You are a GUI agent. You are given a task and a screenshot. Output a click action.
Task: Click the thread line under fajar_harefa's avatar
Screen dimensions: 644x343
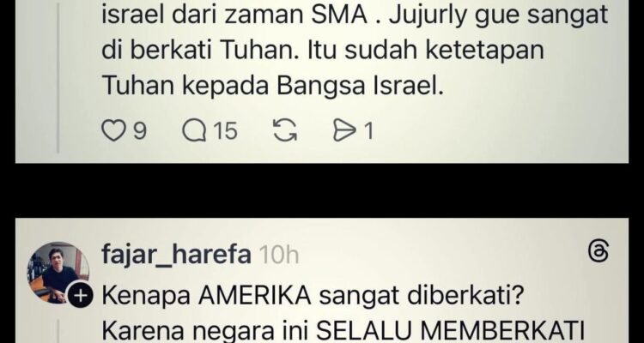pyautogui.click(x=58, y=332)
